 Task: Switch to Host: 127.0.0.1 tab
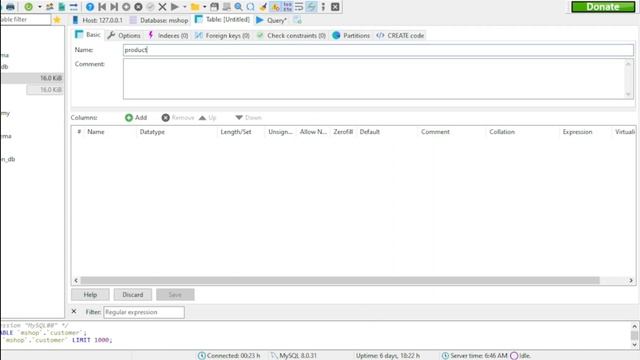(98, 20)
